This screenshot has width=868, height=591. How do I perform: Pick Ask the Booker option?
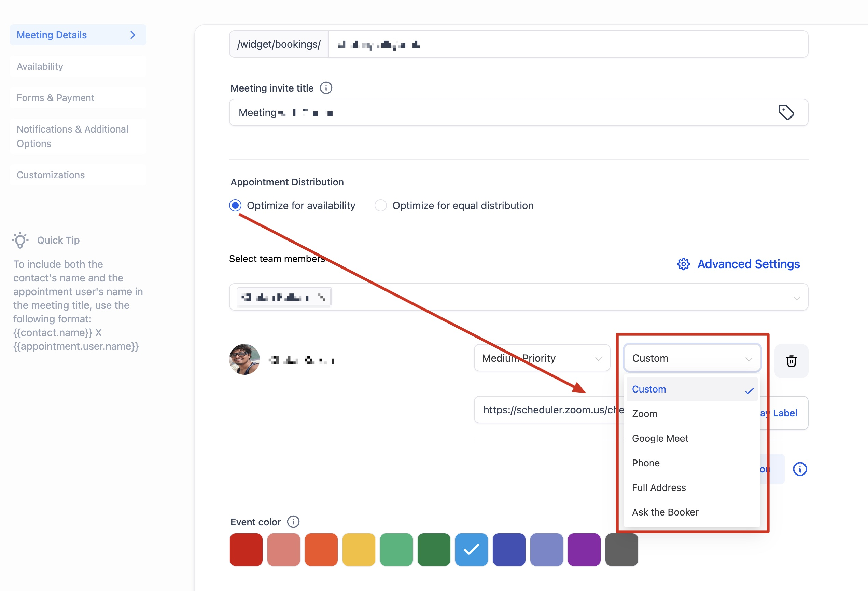point(665,512)
